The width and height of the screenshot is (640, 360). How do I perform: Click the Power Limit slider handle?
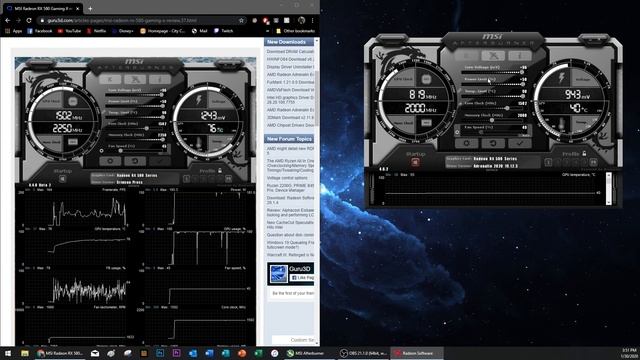pyautogui.click(x=522, y=84)
